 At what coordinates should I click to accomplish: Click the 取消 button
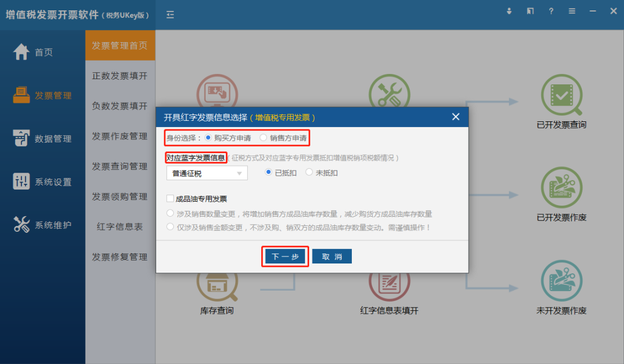tap(332, 257)
